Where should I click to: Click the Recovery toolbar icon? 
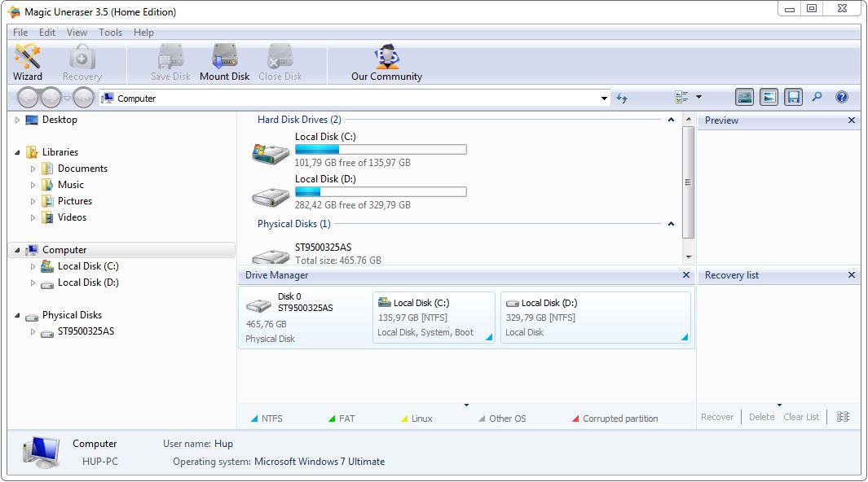coord(82,63)
